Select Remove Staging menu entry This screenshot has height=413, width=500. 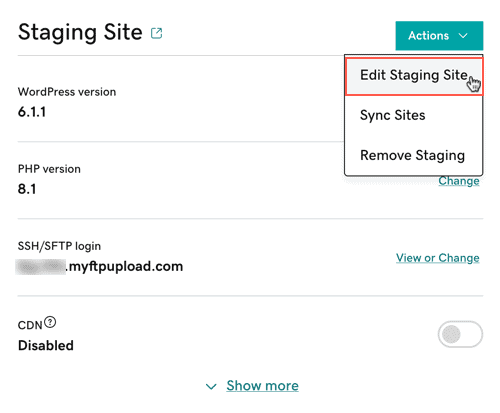413,156
